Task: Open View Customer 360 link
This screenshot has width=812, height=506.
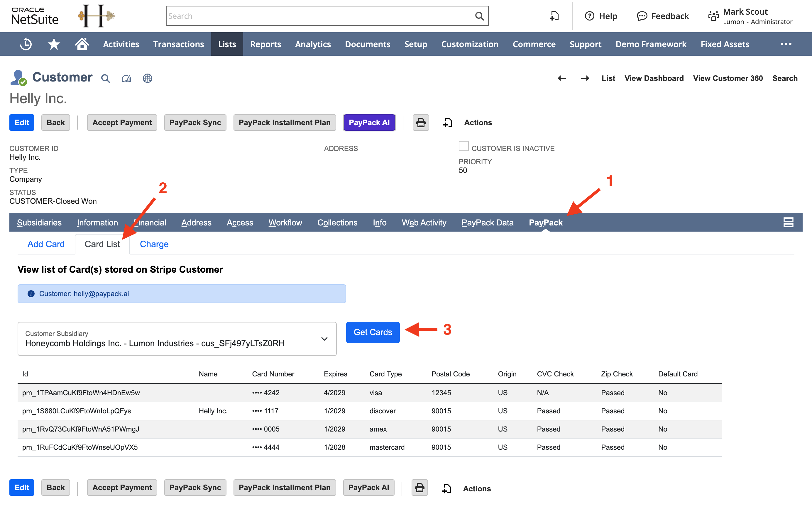Action: tap(728, 78)
